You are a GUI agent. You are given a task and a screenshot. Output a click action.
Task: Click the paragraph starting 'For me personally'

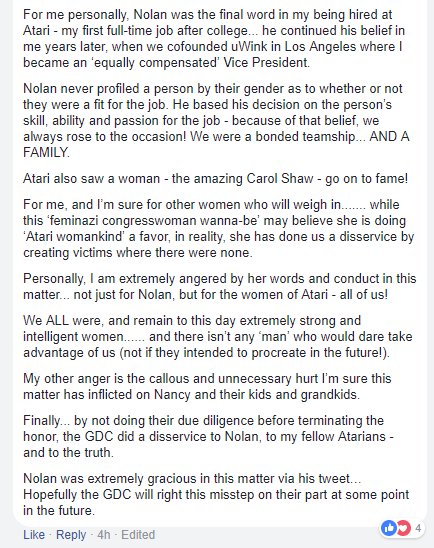tap(214, 38)
